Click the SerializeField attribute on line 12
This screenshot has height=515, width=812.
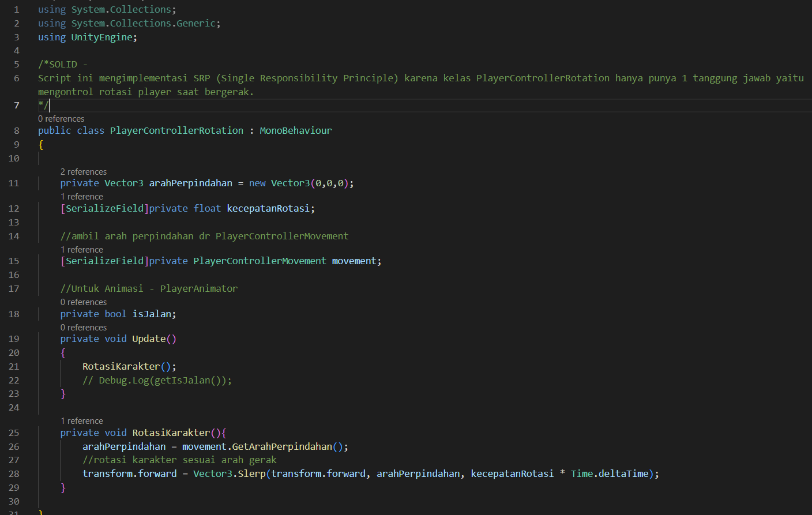[x=104, y=208]
